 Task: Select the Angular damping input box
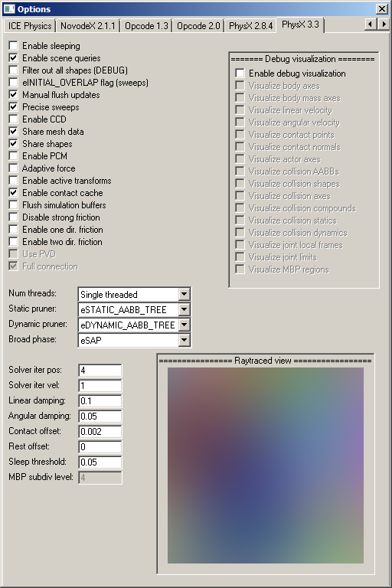100,416
